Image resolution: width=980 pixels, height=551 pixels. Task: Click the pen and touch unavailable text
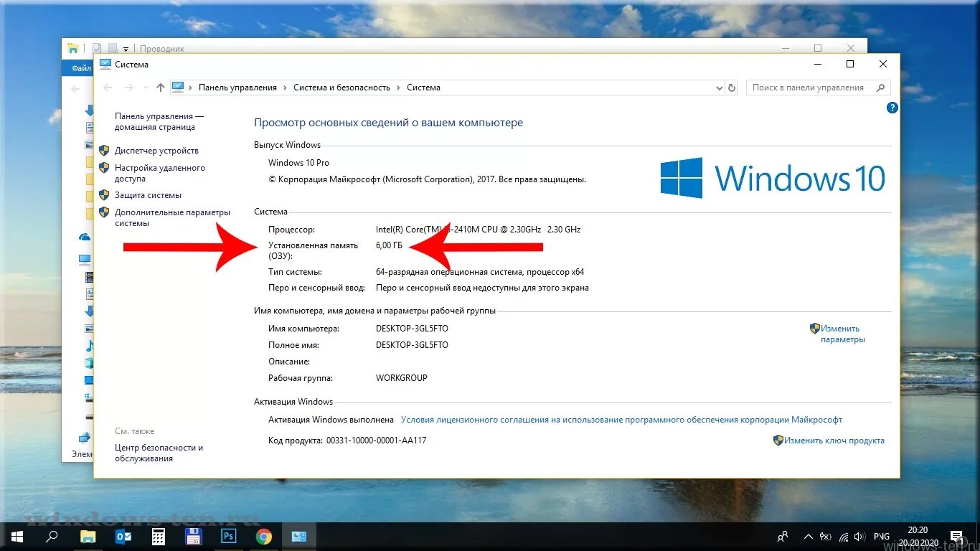tap(482, 288)
